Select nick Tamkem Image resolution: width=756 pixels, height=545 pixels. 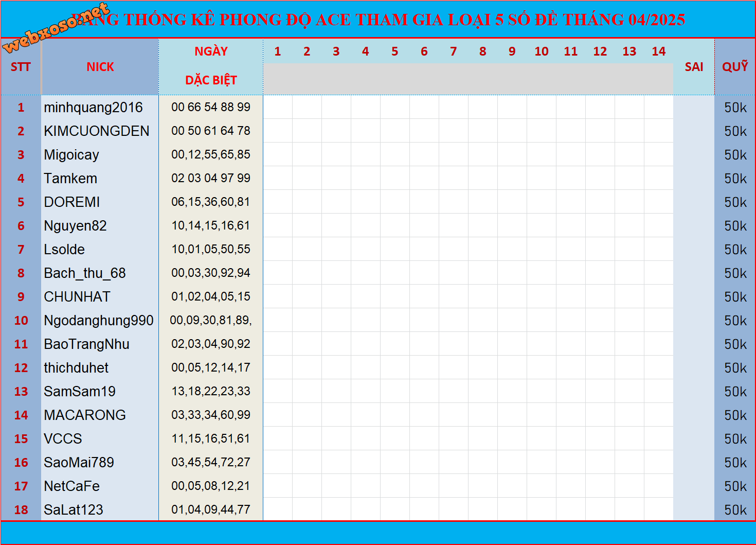coord(70,179)
